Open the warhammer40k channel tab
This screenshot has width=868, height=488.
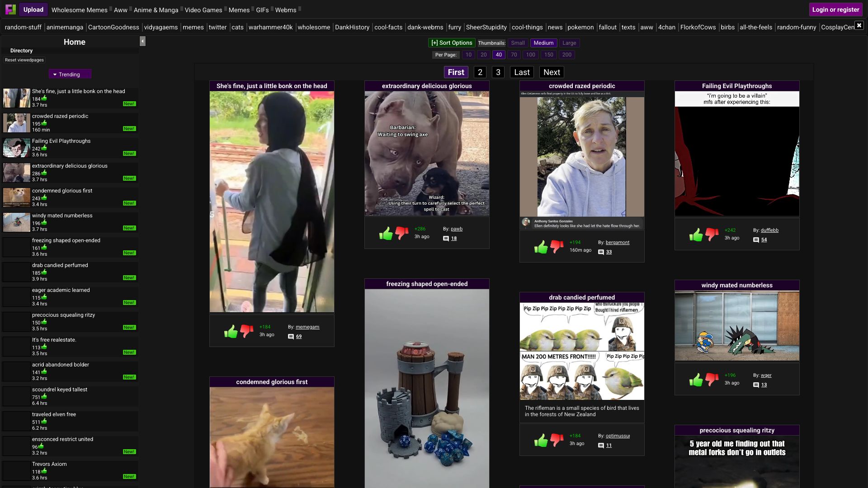pos(270,27)
